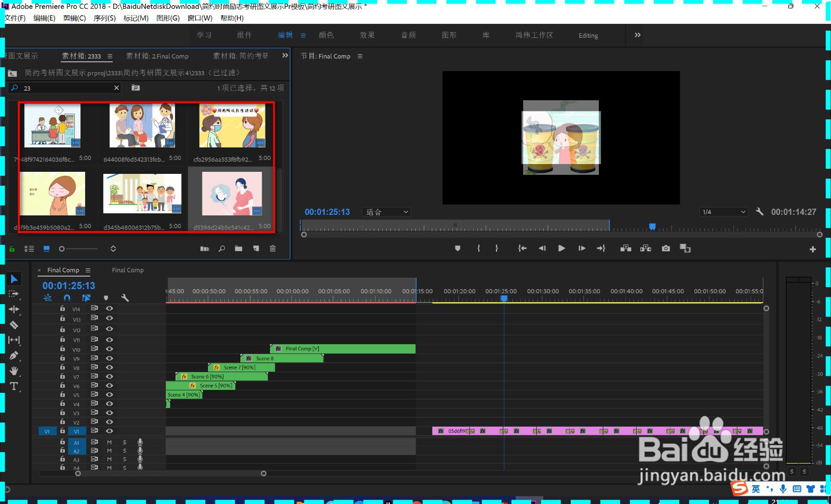Open timeline display settings wrench
831x504 pixels.
[x=125, y=298]
